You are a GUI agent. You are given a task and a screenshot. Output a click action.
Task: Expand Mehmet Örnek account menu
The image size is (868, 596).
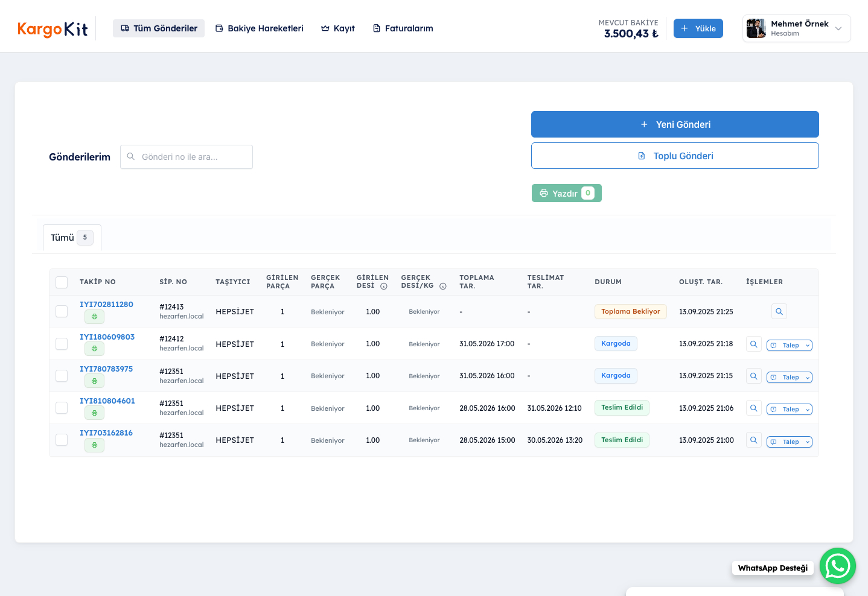click(796, 28)
